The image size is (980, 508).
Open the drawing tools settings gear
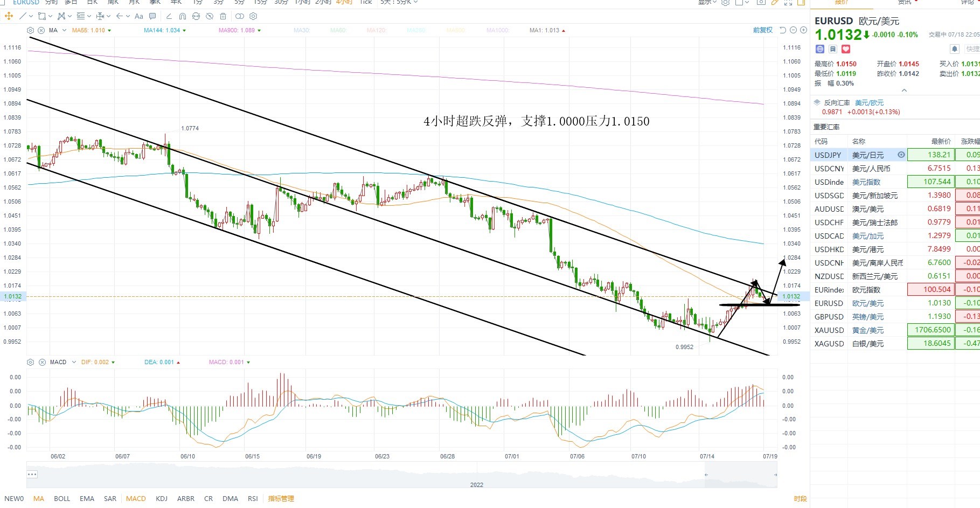pos(253,16)
